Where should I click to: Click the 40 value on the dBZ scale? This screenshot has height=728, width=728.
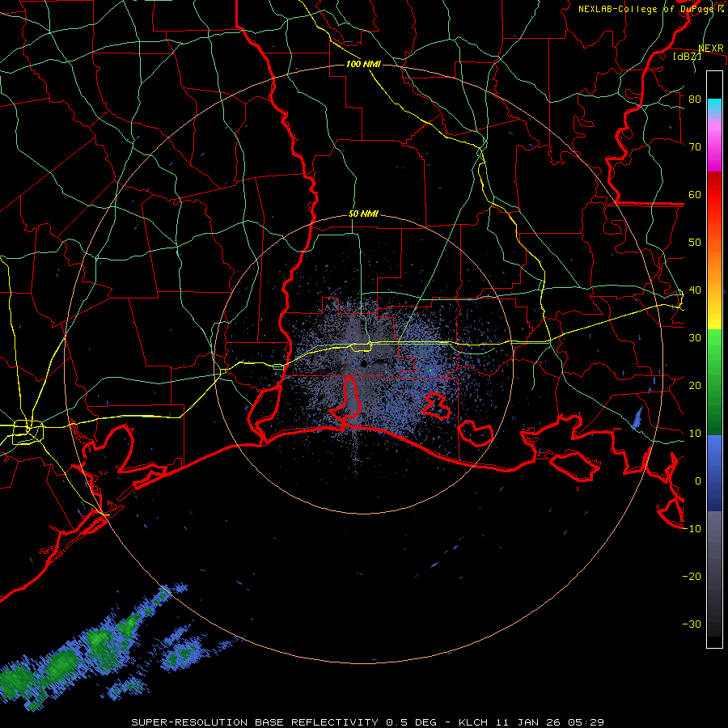[x=695, y=290]
